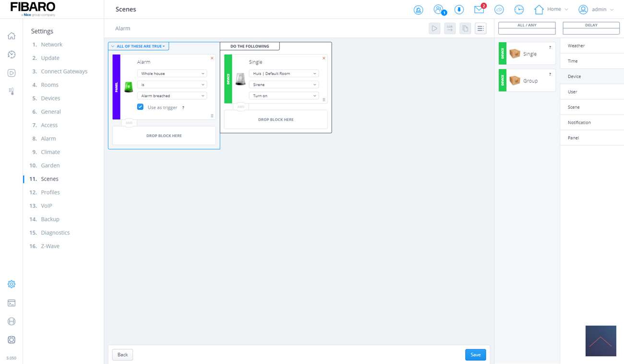
Task: Open the console terminal sidebar icon
Action: pyautogui.click(x=12, y=303)
